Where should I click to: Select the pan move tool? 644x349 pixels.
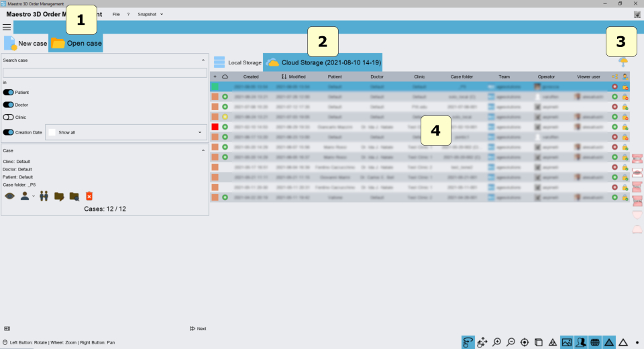tap(482, 342)
